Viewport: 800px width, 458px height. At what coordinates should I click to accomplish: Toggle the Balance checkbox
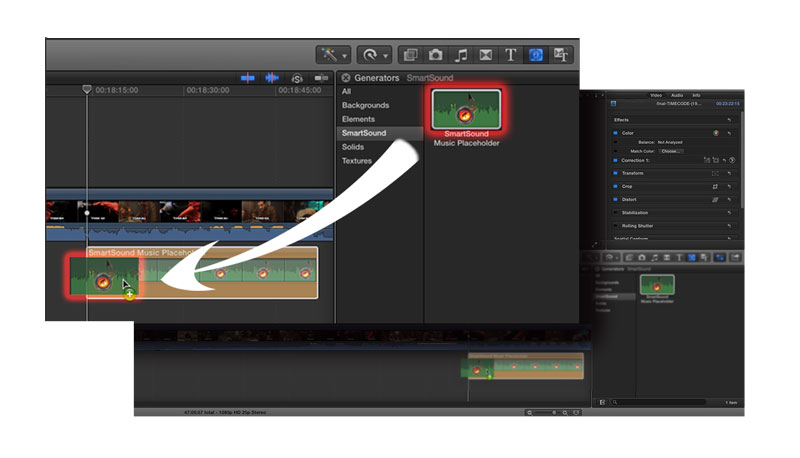pyautogui.click(x=615, y=142)
